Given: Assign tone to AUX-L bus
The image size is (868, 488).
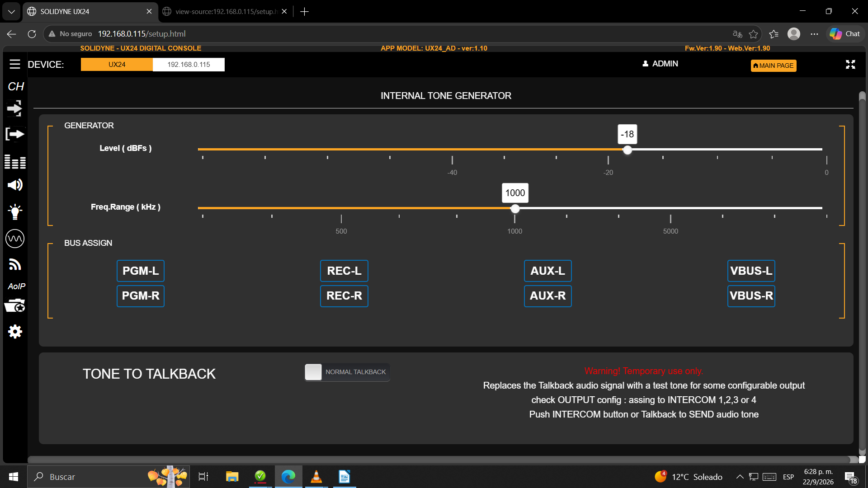Looking at the screenshot, I should point(548,271).
